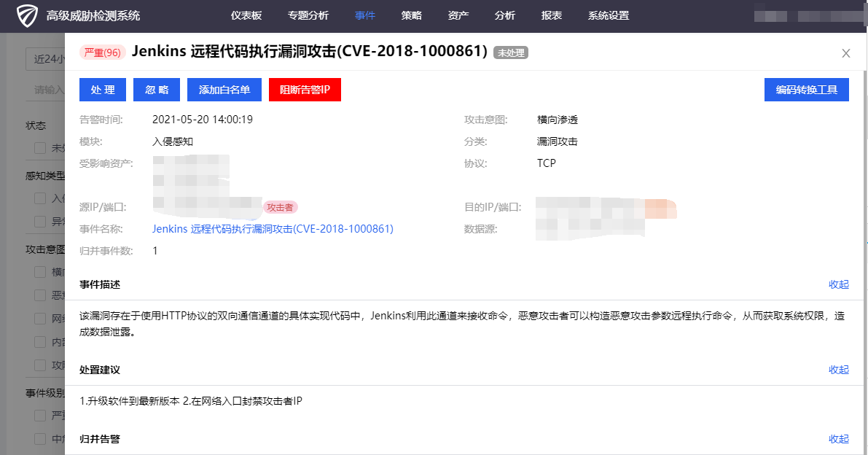The height and width of the screenshot is (455, 868).
Task: Click the dialog title Jenkins 远程代码执行漏洞攻击
Action: [310, 51]
